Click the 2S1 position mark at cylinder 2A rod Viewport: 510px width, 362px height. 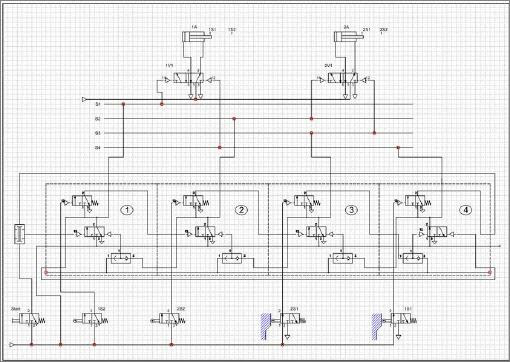coord(366,30)
